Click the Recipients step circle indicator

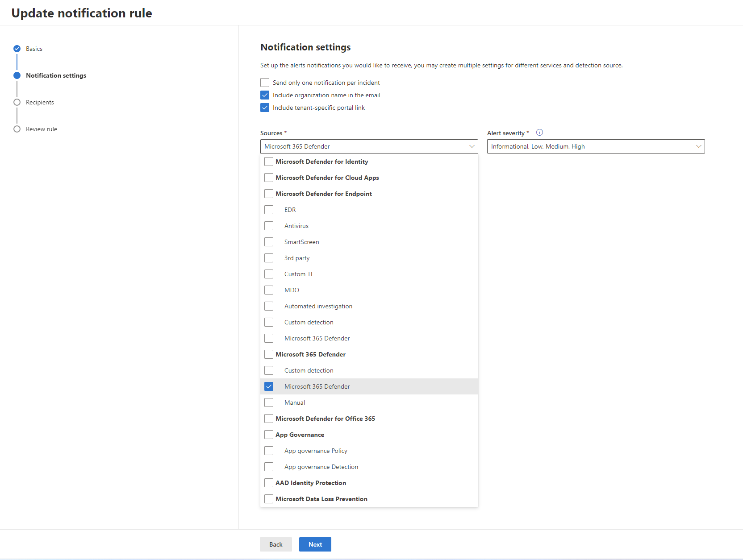17,102
